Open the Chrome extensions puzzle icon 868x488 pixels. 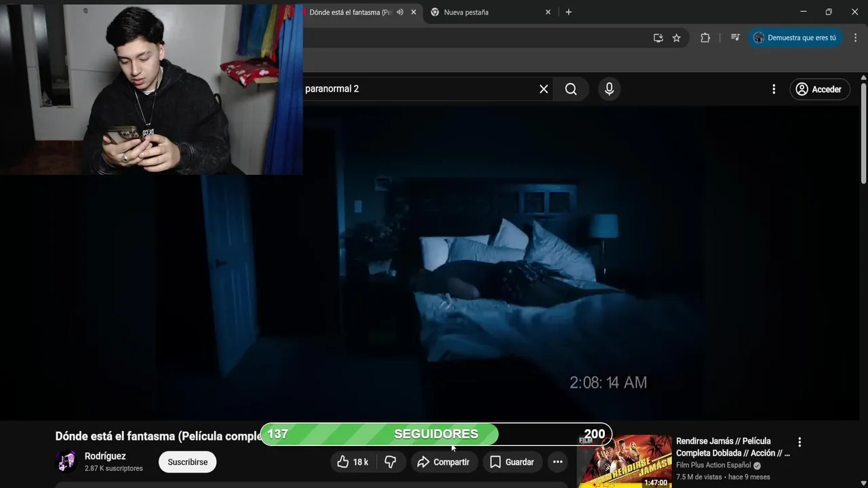click(x=705, y=38)
